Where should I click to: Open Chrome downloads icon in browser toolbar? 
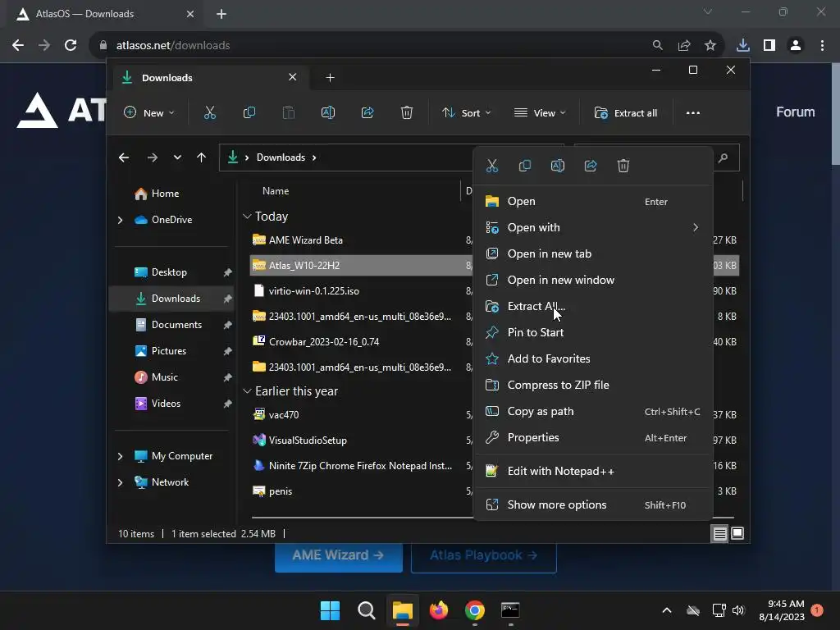(x=742, y=46)
